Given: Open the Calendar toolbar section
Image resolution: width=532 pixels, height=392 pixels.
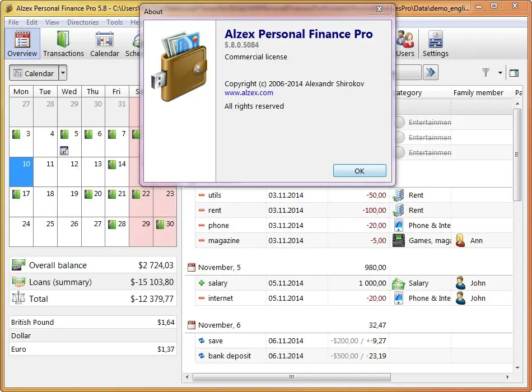Looking at the screenshot, I should [x=105, y=44].
